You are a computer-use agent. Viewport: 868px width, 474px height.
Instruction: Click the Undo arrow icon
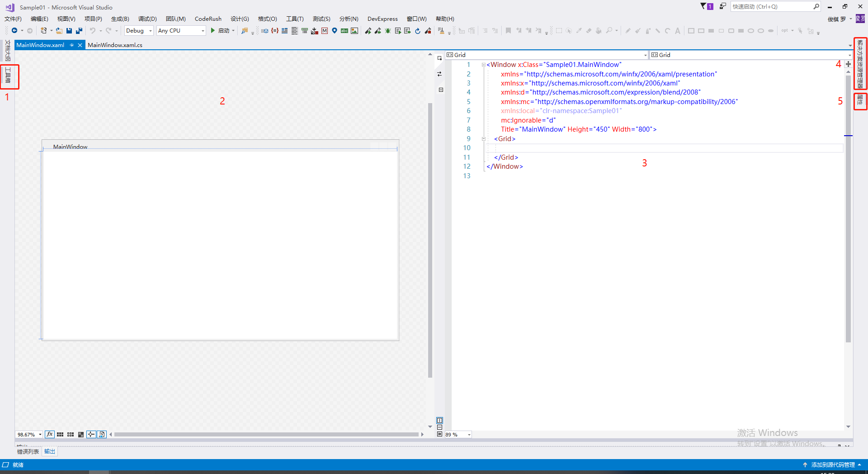coord(92,31)
